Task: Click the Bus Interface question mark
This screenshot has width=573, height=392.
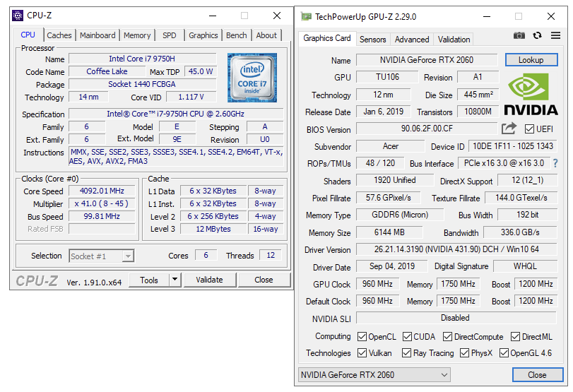Action: tap(555, 163)
